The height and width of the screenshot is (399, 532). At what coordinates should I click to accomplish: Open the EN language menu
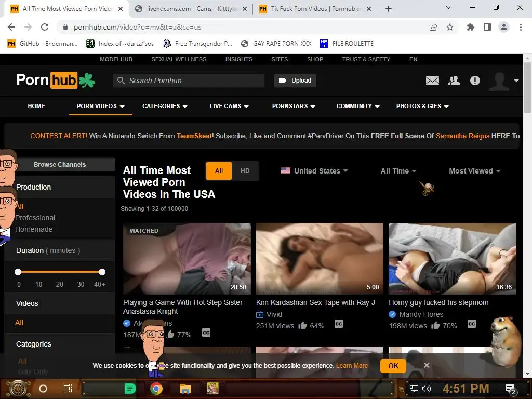click(x=413, y=59)
